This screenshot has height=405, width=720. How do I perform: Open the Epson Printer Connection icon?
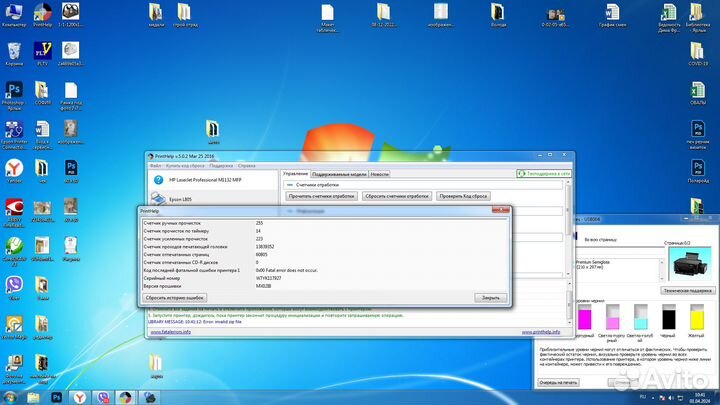(x=14, y=135)
